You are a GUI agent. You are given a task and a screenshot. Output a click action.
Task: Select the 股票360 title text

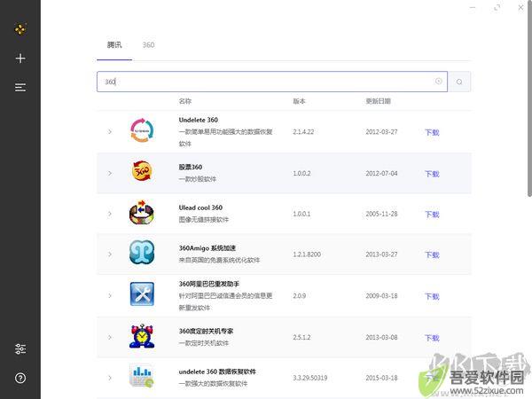coord(190,167)
